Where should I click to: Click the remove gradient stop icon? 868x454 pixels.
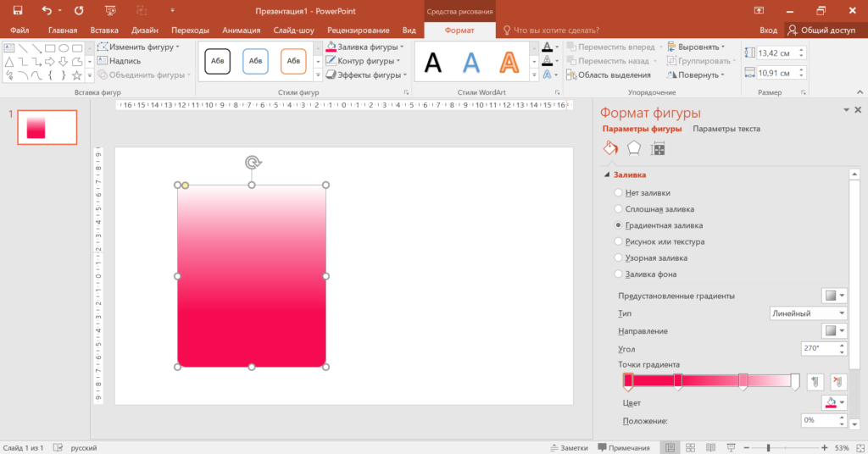pyautogui.click(x=838, y=381)
